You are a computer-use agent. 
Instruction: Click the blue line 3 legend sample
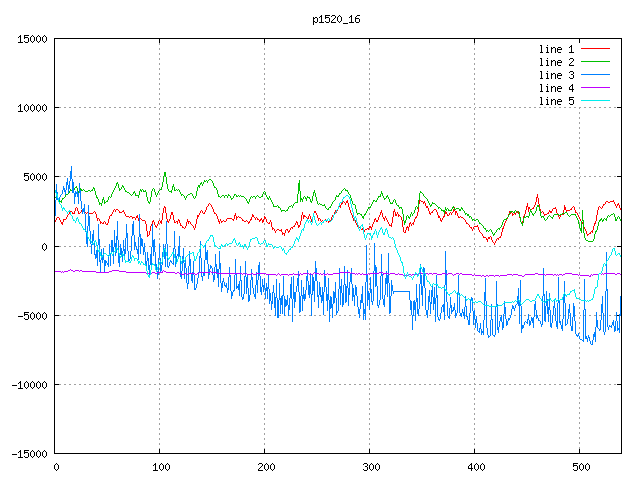595,75
